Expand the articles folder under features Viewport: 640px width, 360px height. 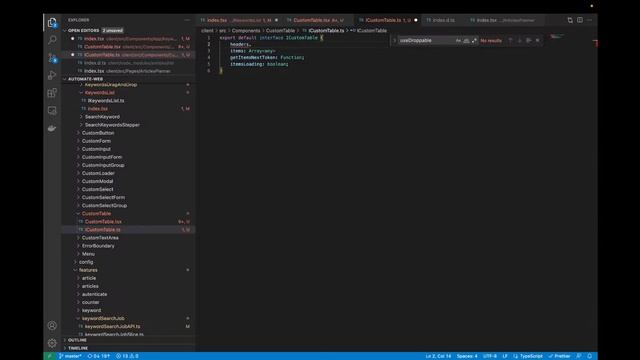[x=90, y=286]
